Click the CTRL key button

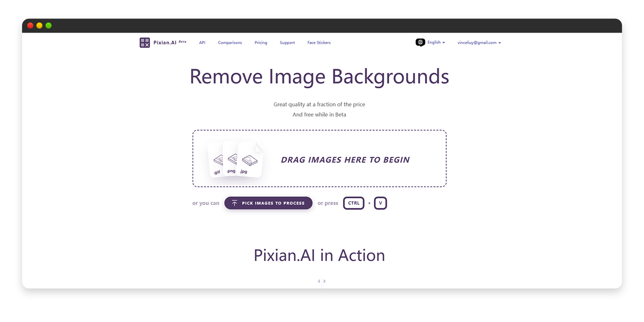pos(354,203)
